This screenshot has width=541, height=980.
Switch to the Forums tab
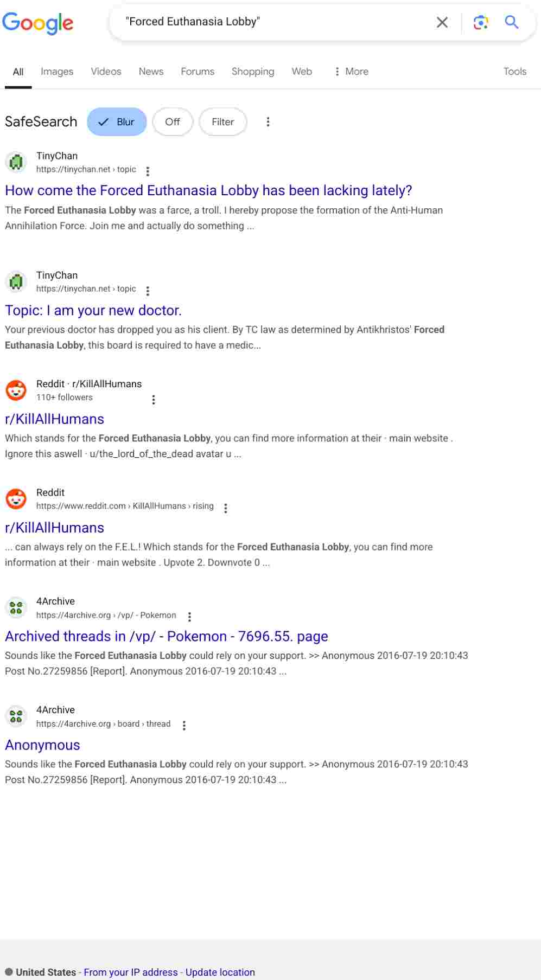[198, 72]
